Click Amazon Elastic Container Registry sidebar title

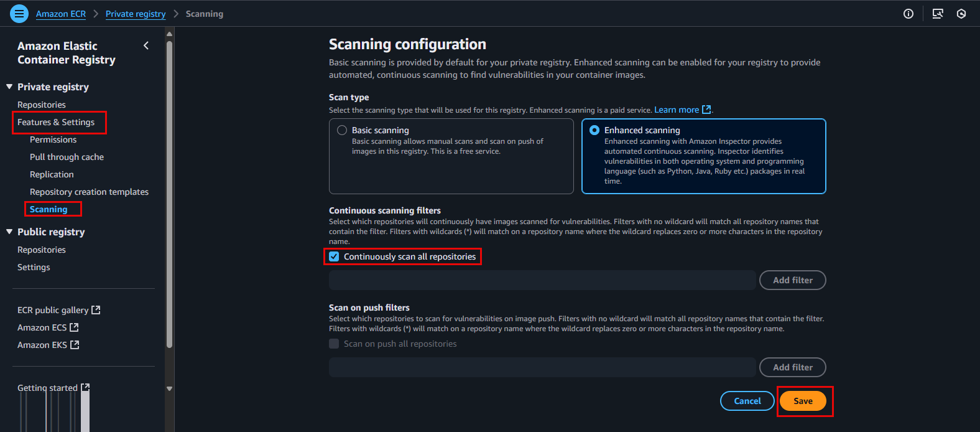click(x=67, y=53)
